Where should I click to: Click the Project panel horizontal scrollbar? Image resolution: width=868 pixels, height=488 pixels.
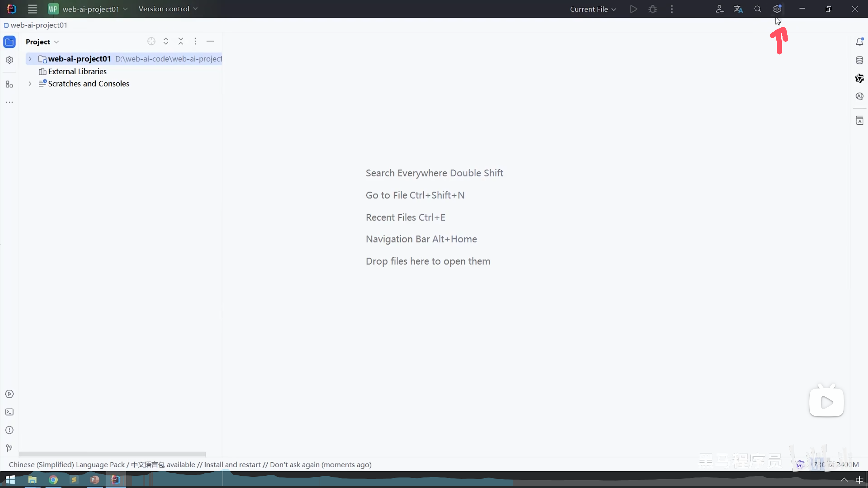coord(112,454)
